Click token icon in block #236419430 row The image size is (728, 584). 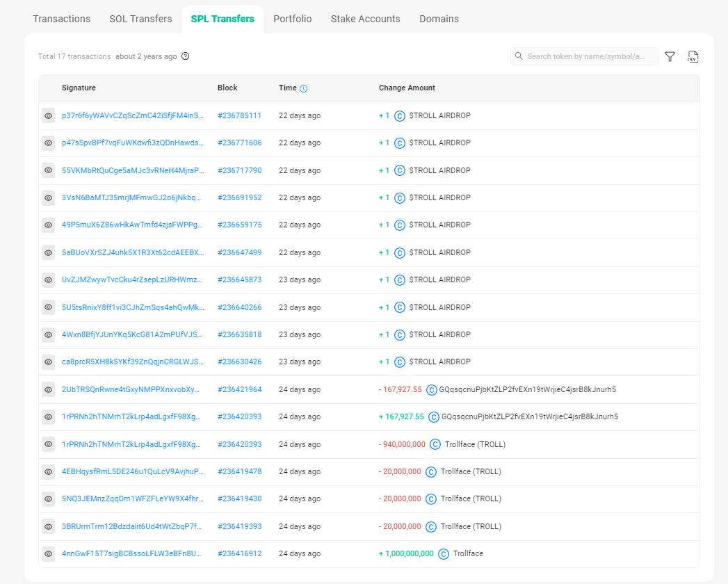(x=431, y=499)
